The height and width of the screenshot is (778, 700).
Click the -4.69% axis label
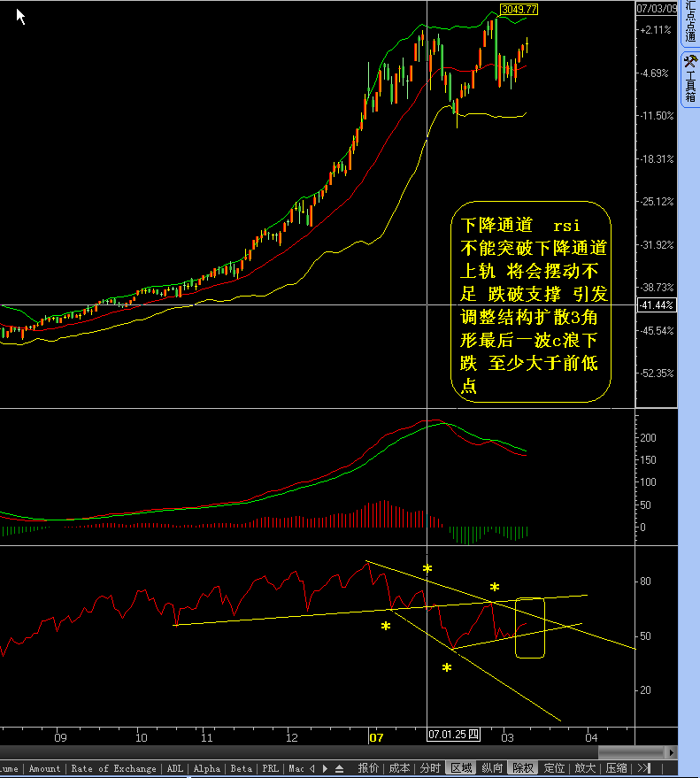click(654, 73)
